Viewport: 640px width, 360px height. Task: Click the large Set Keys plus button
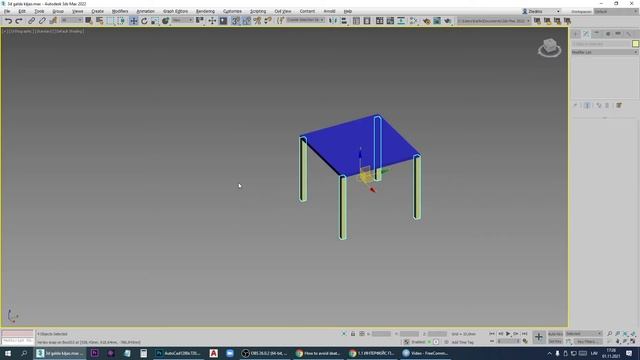tap(539, 337)
